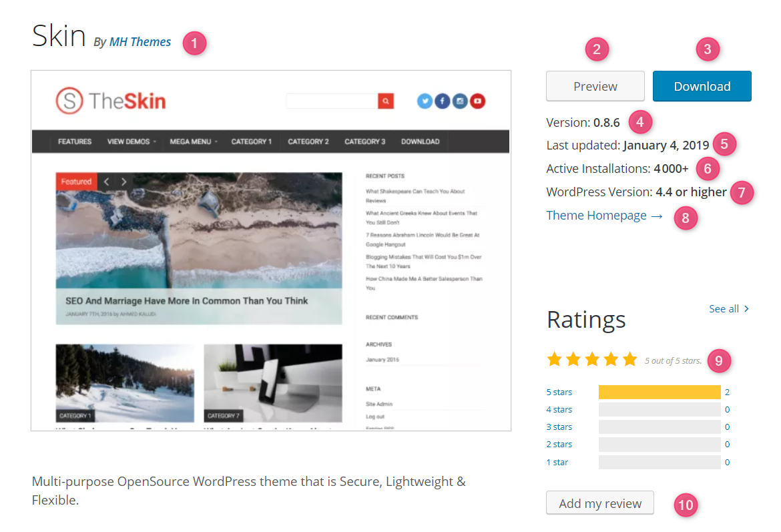The width and height of the screenshot is (781, 532).
Task: Select Features in the preview navigation
Action: [75, 142]
